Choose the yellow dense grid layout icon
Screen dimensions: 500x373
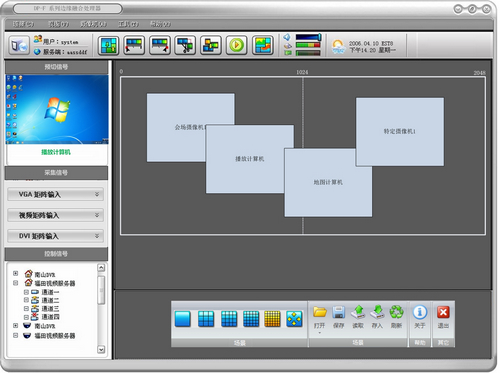tap(272, 318)
